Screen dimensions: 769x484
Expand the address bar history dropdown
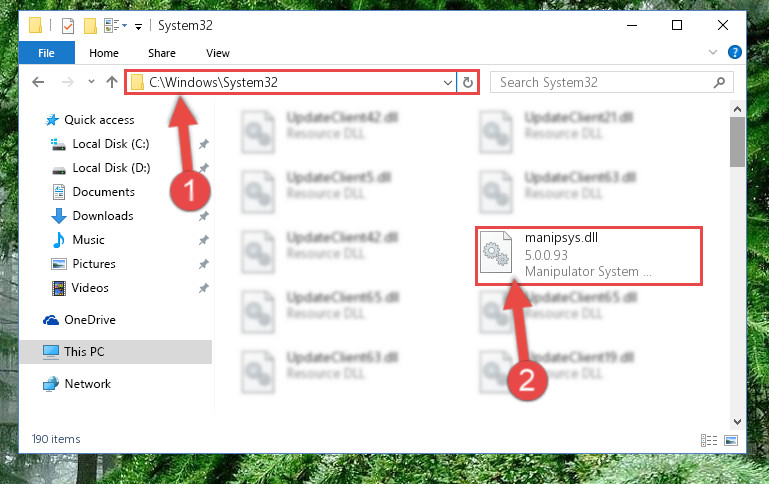click(x=447, y=82)
